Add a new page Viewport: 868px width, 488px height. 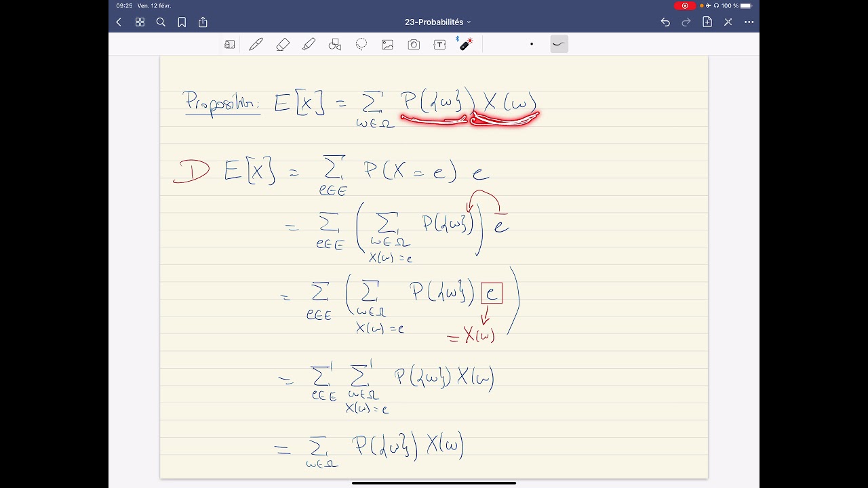pos(707,22)
